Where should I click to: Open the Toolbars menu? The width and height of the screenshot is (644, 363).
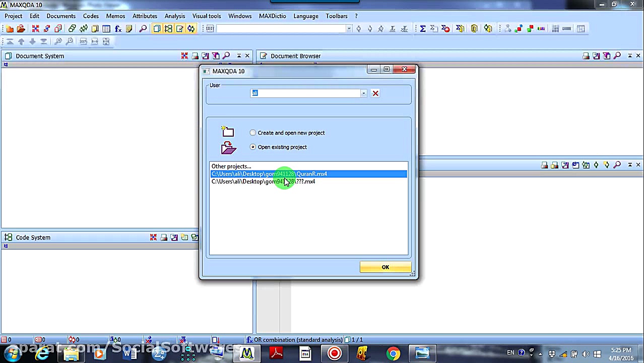pos(337,16)
